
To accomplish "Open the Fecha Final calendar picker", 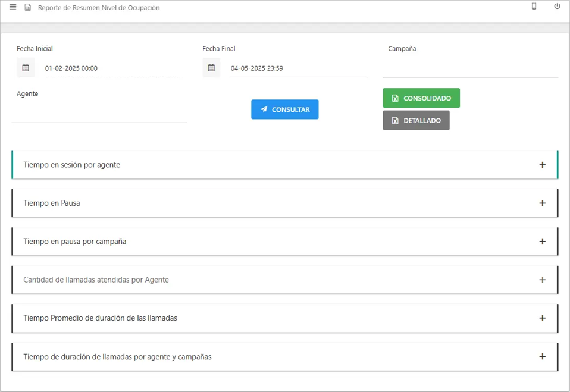I will (211, 67).
